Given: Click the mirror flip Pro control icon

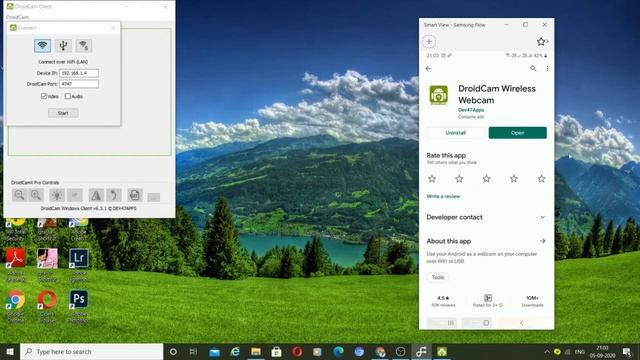Looking at the screenshot, I should pos(96,195).
